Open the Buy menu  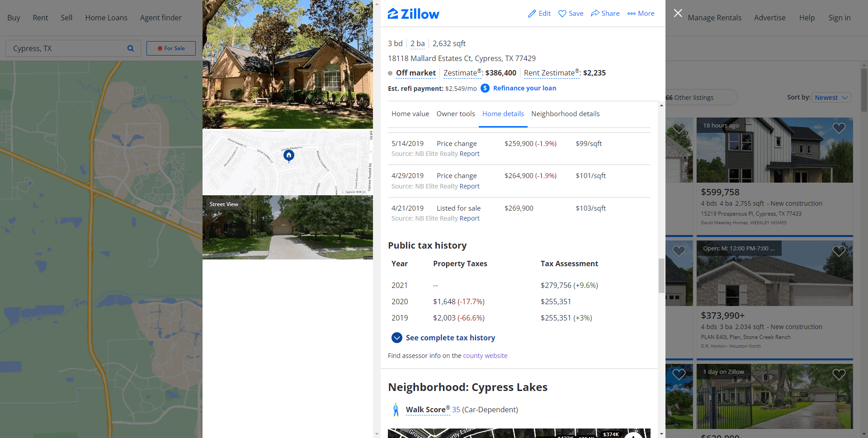(14, 18)
